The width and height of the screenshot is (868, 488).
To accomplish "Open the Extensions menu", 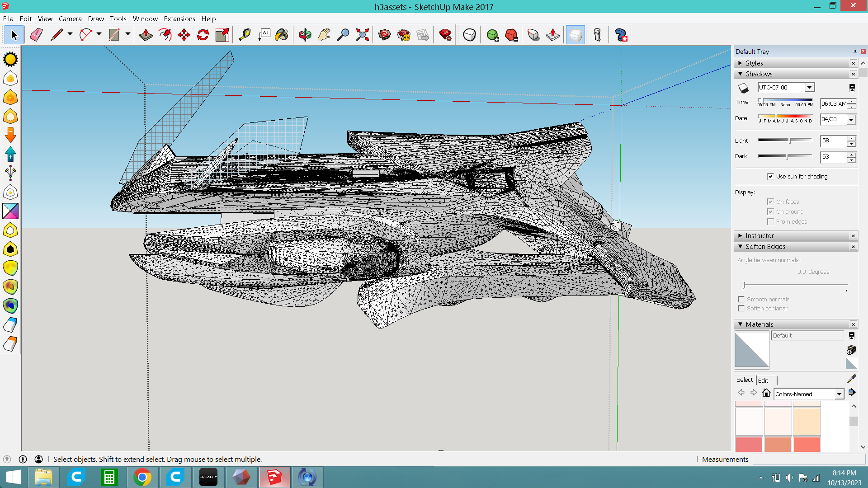I will (x=179, y=19).
